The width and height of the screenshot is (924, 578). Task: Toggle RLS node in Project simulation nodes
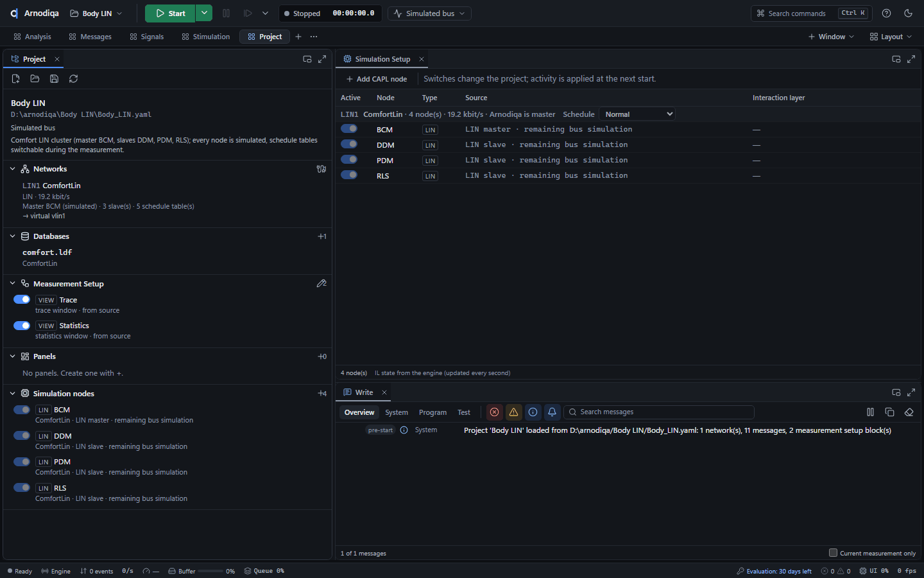(22, 487)
